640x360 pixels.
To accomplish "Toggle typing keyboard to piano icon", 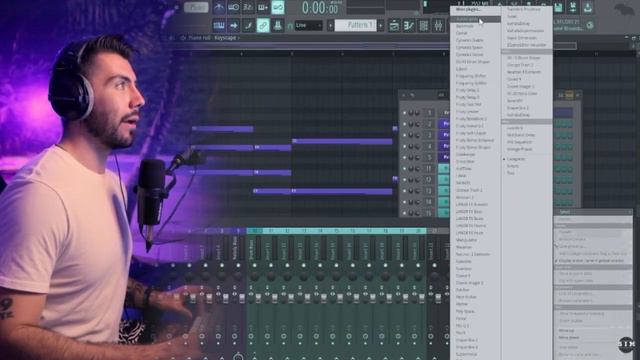I will tap(219, 26).
